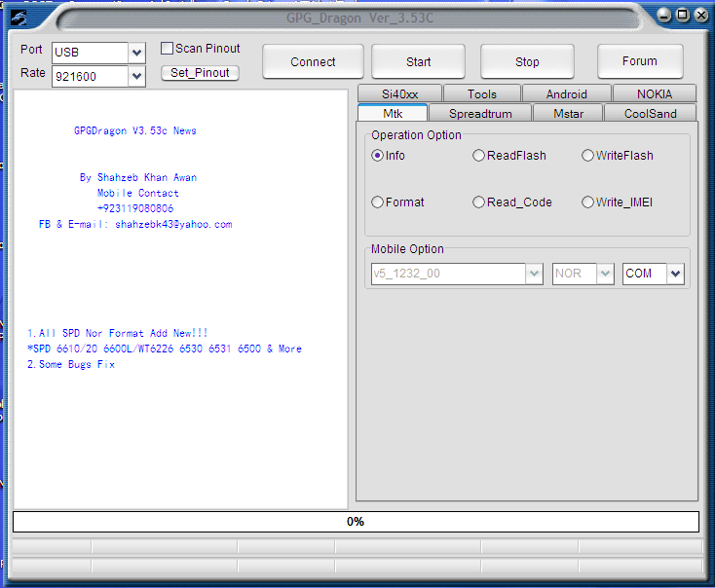Click the USB port field

pos(91,53)
